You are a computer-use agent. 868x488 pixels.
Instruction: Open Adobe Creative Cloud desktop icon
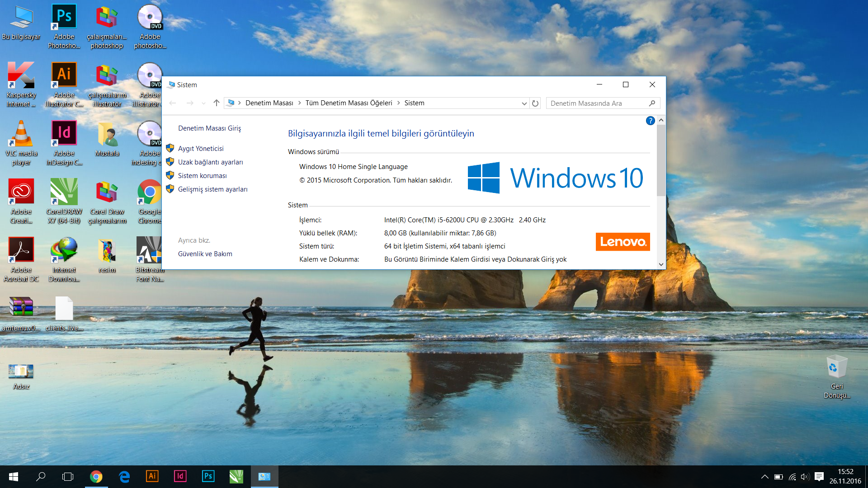21,201
